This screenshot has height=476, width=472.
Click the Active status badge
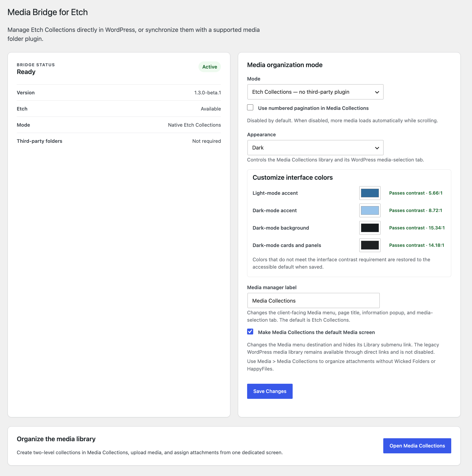tap(210, 67)
